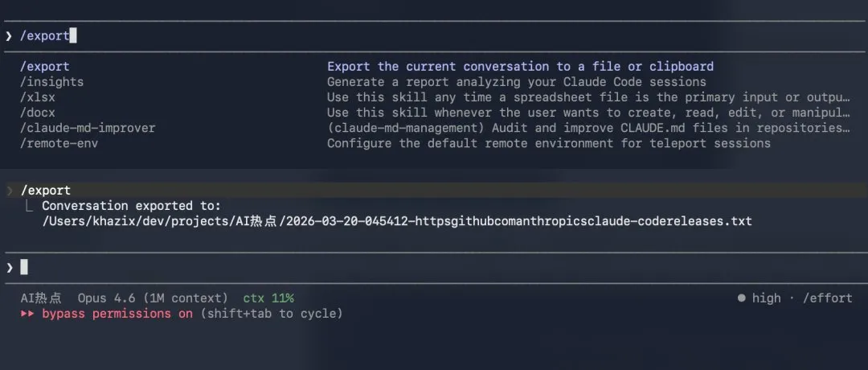
Task: Select the /remote-env command suggestion
Action: [x=59, y=143]
